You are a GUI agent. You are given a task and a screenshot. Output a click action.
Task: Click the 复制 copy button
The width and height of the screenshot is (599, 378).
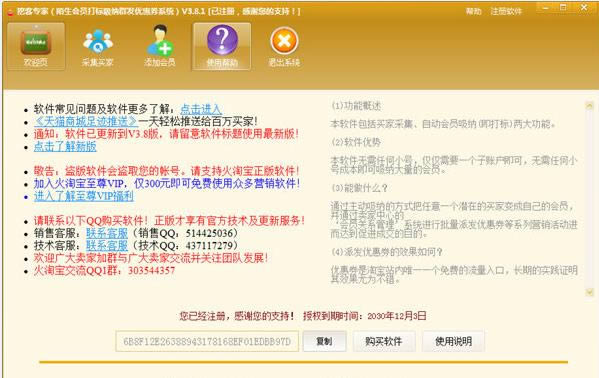click(324, 341)
